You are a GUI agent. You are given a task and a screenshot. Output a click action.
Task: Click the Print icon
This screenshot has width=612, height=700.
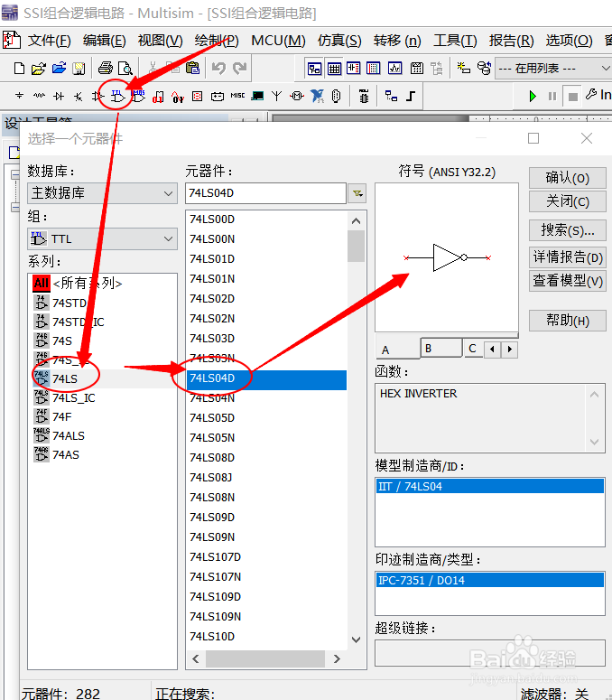(106, 69)
